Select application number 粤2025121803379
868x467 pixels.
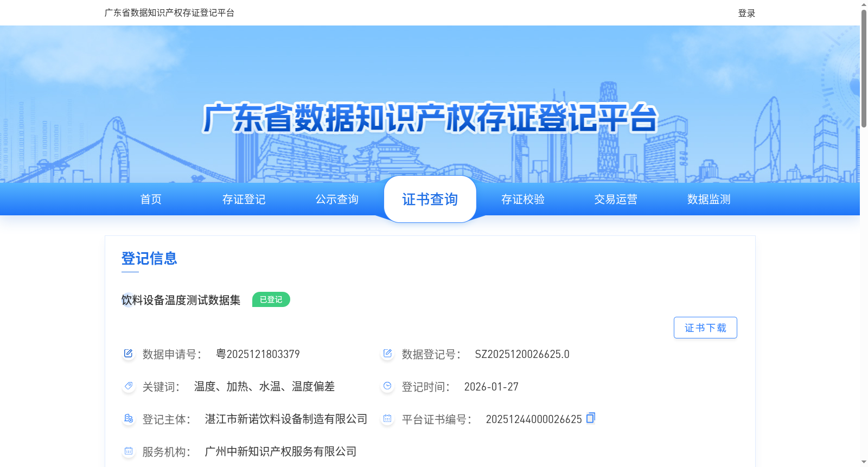pos(258,354)
